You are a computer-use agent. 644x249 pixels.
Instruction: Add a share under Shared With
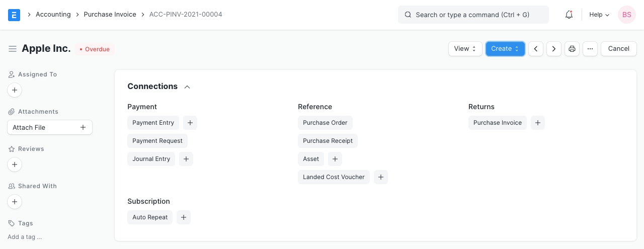tap(15, 202)
